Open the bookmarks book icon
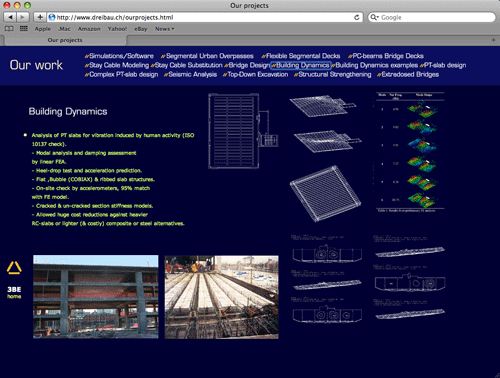This screenshot has height=378, width=500. coord(9,29)
